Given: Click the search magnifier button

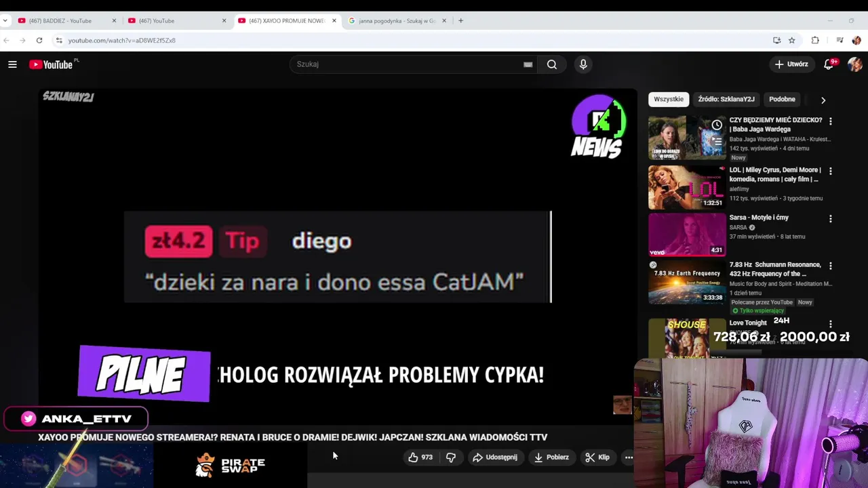Looking at the screenshot, I should [552, 64].
